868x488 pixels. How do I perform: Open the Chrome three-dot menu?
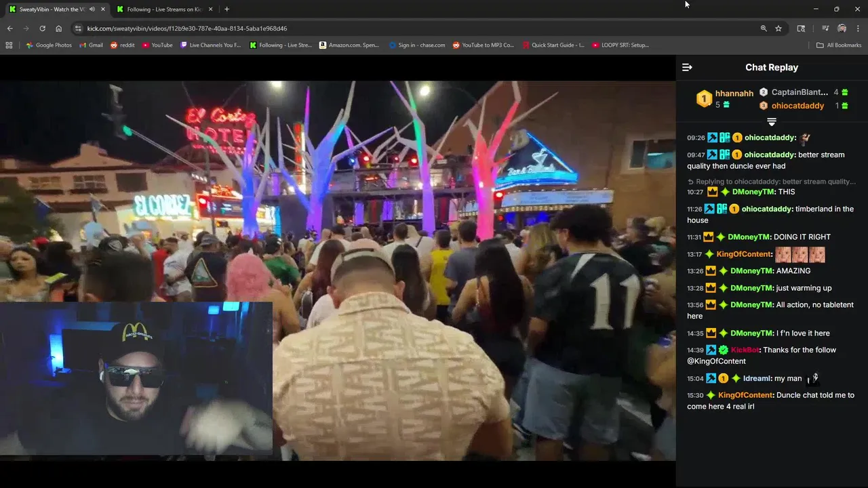858,28
